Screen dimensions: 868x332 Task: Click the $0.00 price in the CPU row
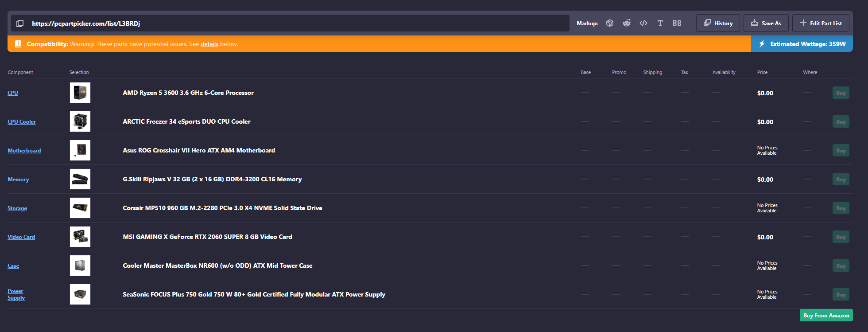click(x=765, y=93)
